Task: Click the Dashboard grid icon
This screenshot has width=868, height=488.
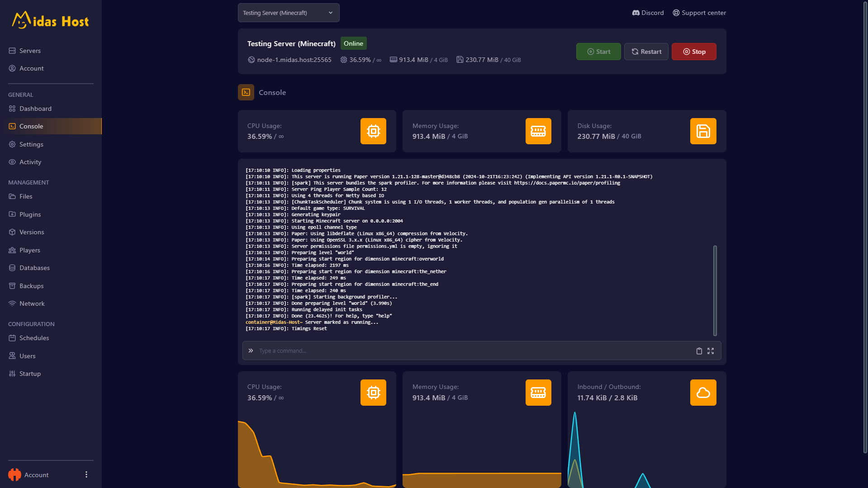Action: (12, 109)
